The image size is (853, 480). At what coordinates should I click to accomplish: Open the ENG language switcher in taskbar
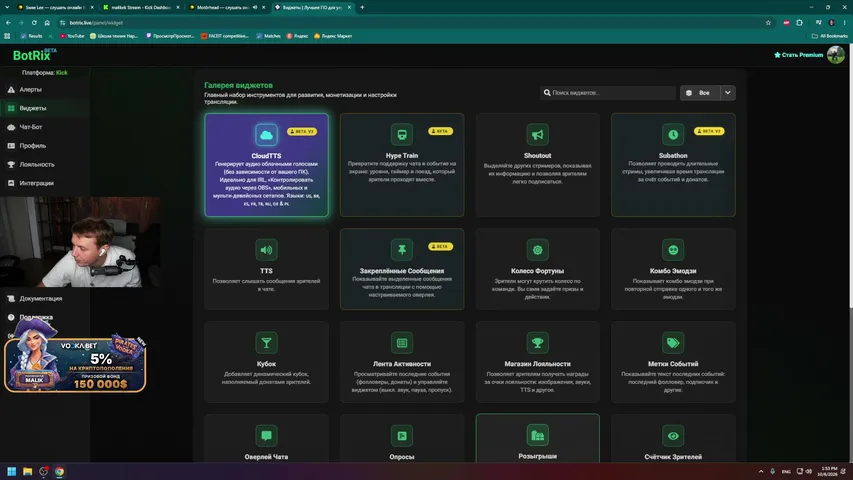[x=786, y=471]
